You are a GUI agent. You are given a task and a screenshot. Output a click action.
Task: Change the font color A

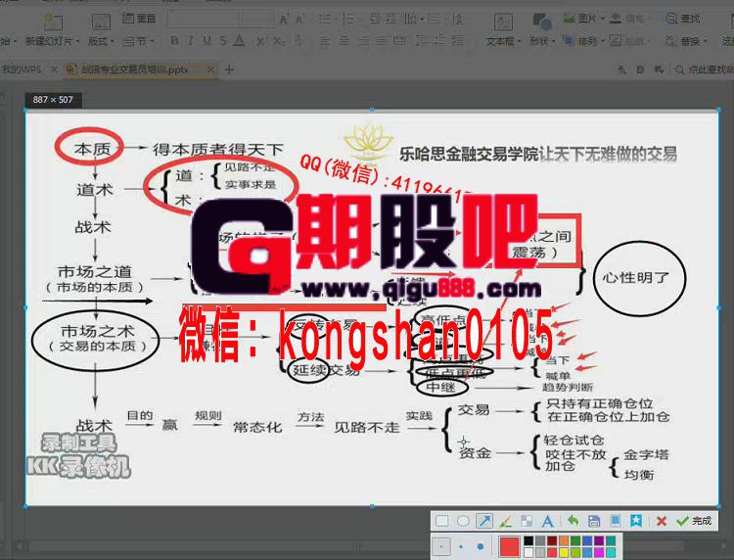239,41
